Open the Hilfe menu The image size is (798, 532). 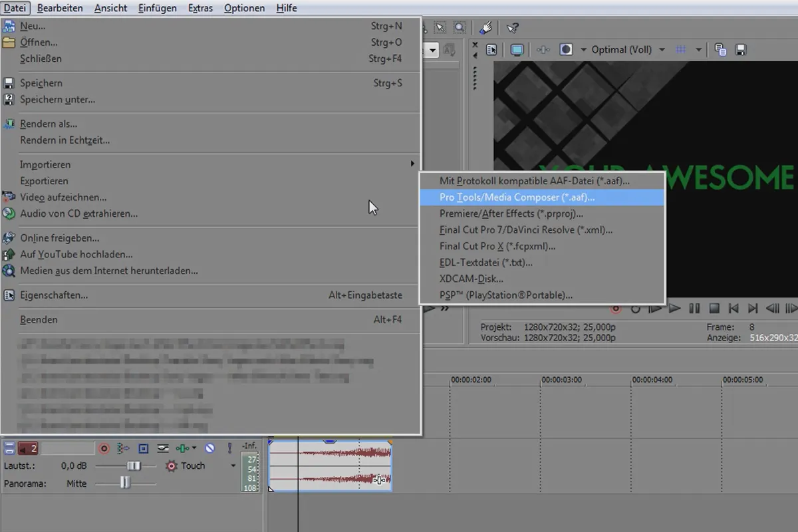click(286, 8)
